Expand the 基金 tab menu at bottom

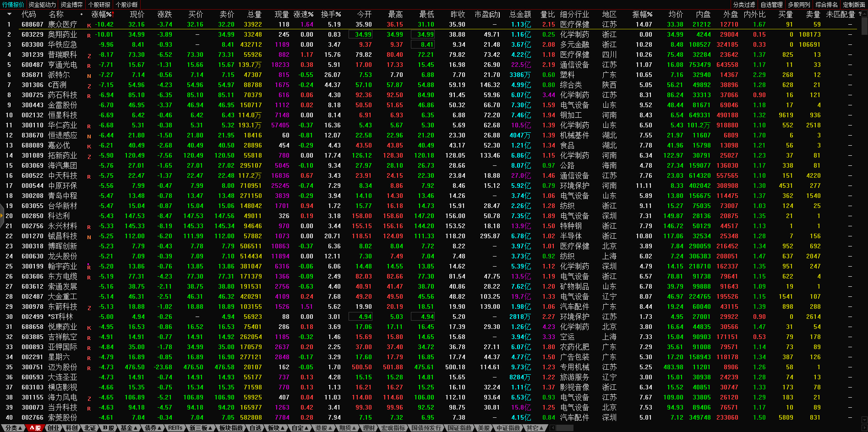click(x=136, y=428)
